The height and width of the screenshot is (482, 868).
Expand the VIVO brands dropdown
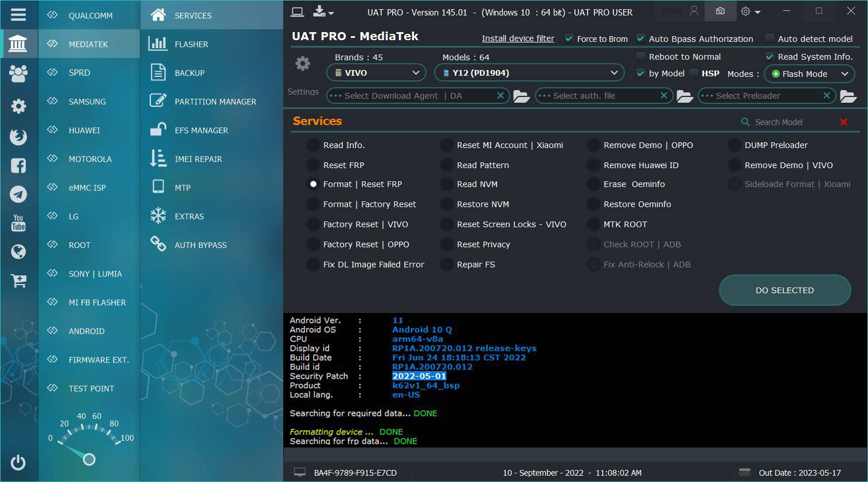376,73
